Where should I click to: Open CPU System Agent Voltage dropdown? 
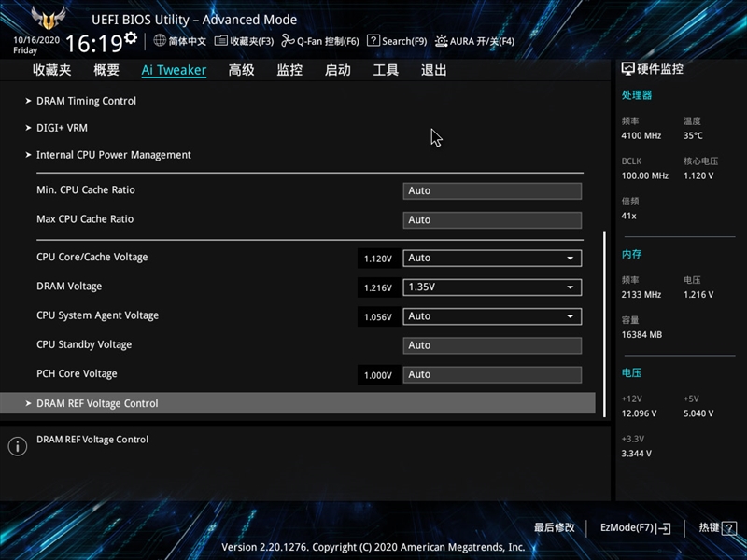pos(492,316)
